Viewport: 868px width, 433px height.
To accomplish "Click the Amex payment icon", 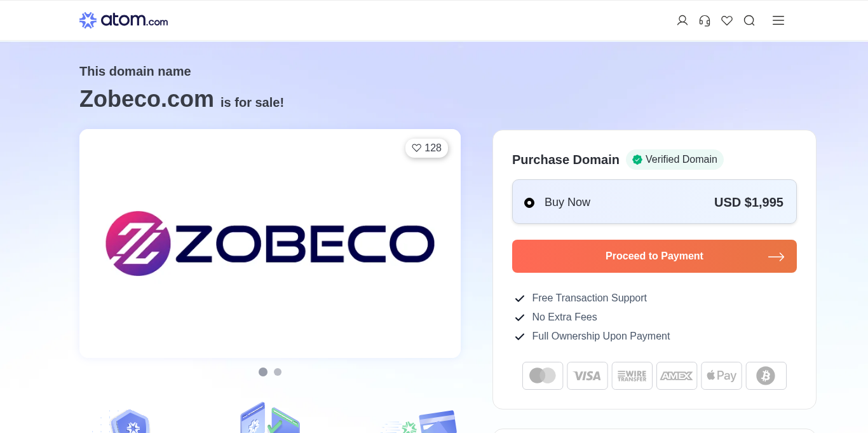I will 677,376.
